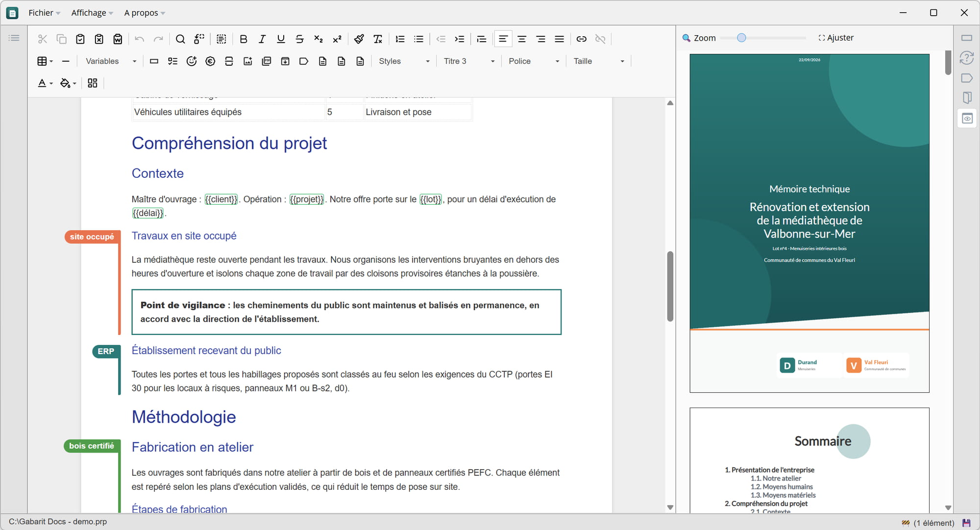Image resolution: width=980 pixels, height=530 pixels.
Task: Open the Fichier menu
Action: click(x=44, y=13)
